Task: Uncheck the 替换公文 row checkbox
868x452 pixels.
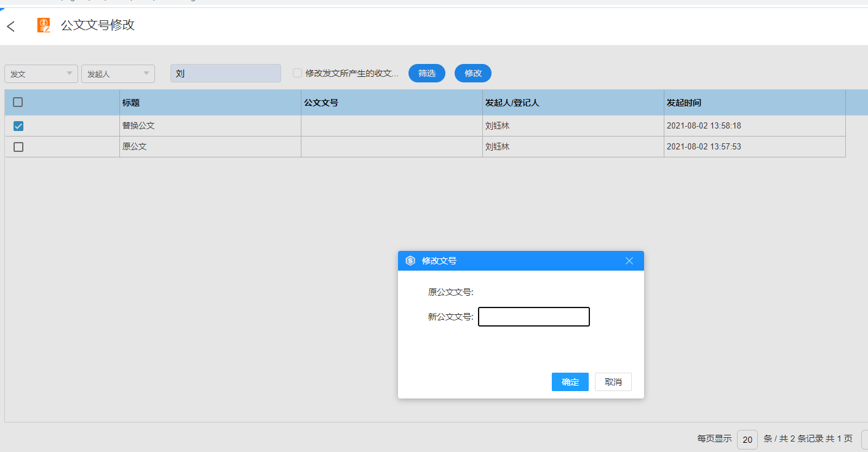Action: coord(18,126)
